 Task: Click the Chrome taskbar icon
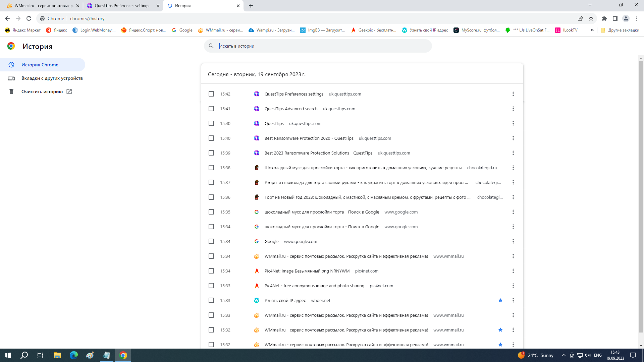(x=123, y=355)
